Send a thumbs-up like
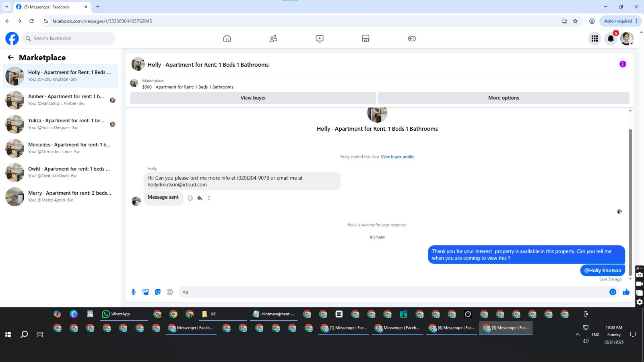Image resolution: width=644 pixels, height=362 pixels. tap(626, 292)
